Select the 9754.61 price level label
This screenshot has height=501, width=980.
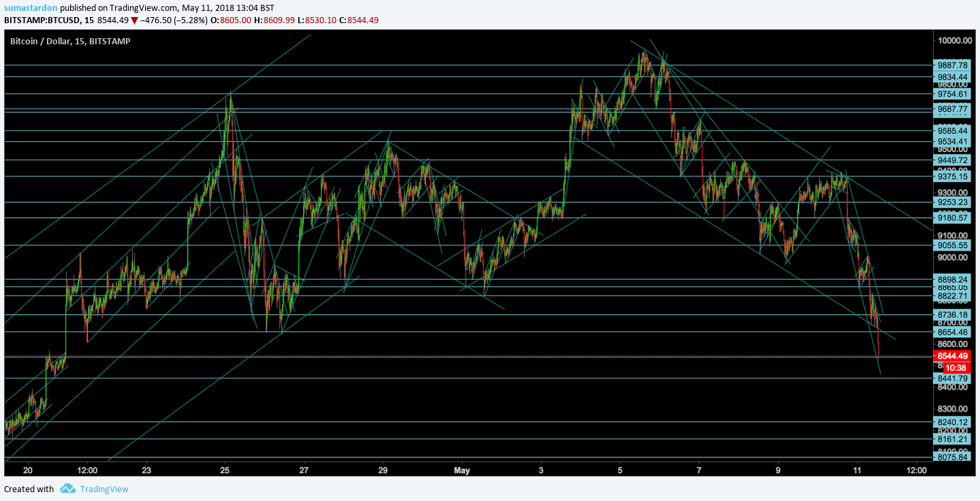[953, 94]
